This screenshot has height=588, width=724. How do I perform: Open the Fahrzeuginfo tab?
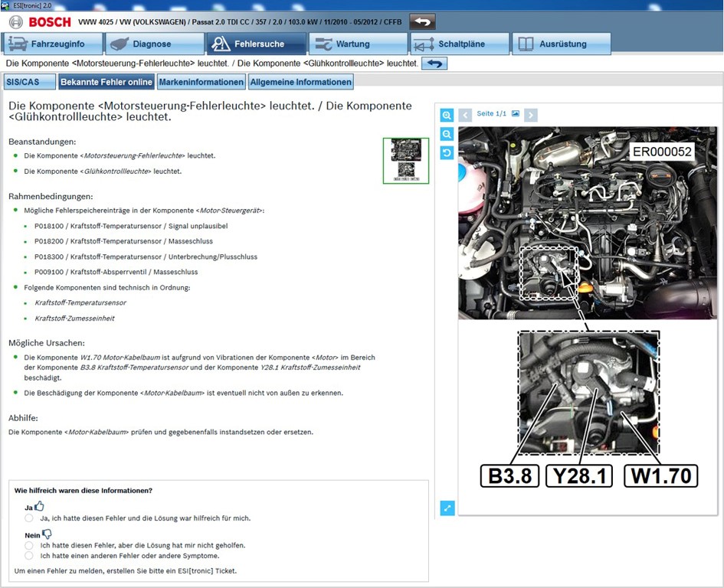(x=52, y=44)
